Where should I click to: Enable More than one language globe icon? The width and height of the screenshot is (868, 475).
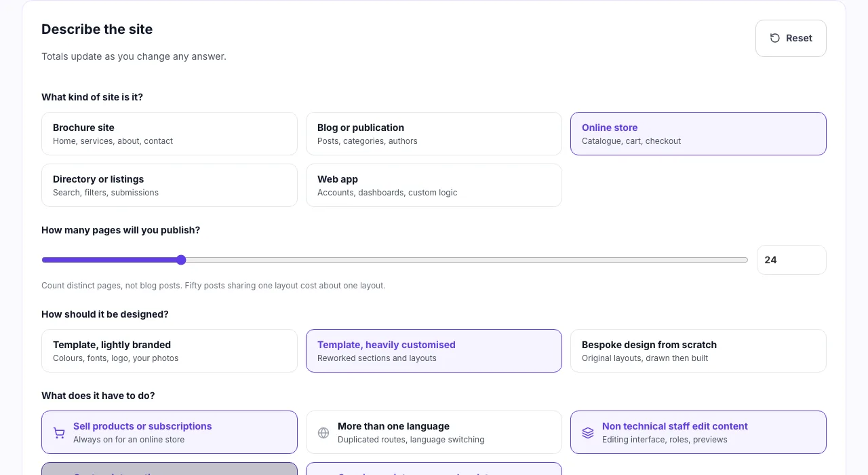coord(323,433)
